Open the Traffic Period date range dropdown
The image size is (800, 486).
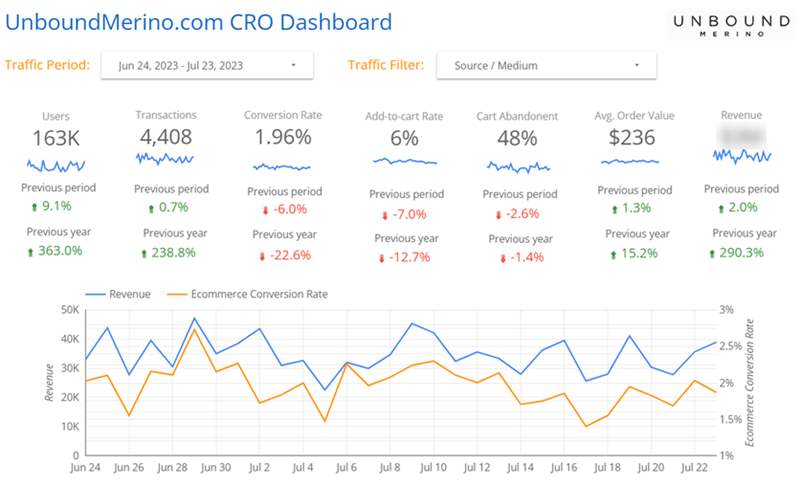click(207, 66)
